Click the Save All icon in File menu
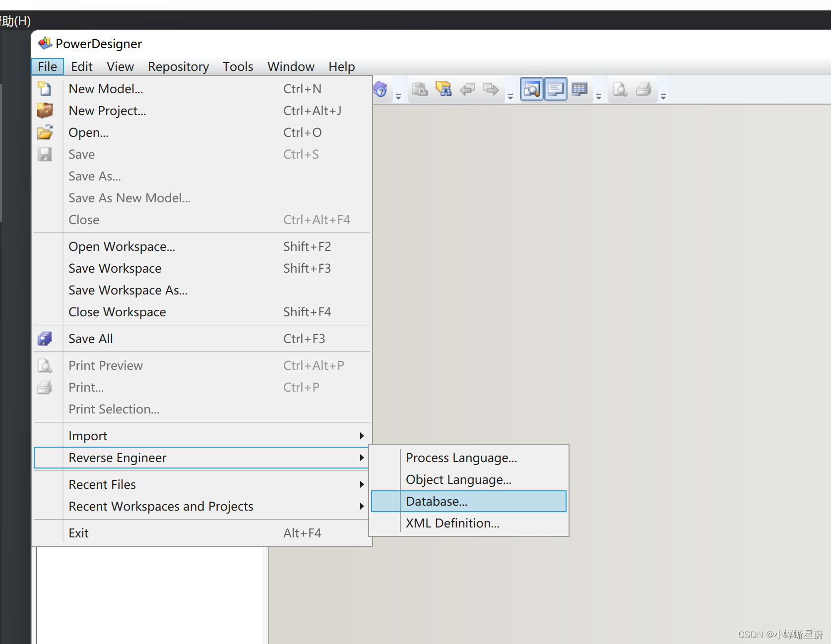831x644 pixels. click(x=45, y=339)
